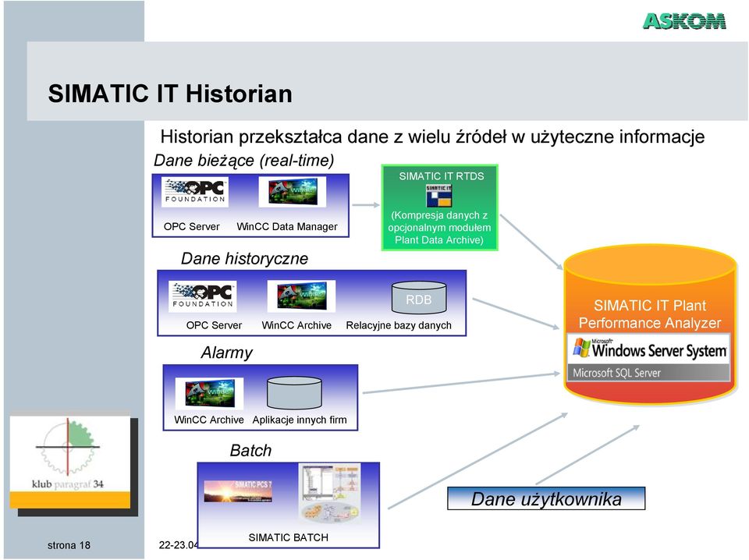Click 'SIMATIC IT RTDS' heading text
This screenshot has width=749, height=560.
[442, 176]
